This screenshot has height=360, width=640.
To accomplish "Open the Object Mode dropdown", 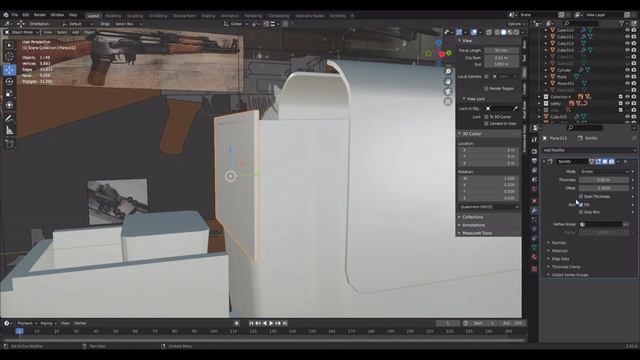I will (21, 32).
